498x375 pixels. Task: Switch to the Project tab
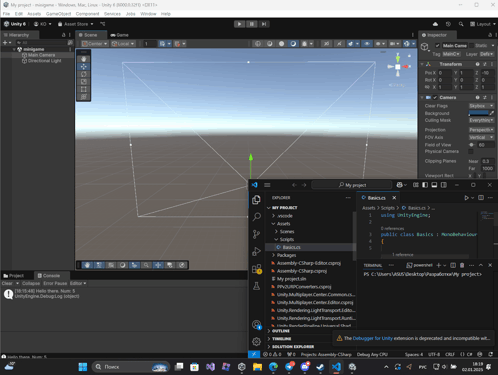coord(14,276)
